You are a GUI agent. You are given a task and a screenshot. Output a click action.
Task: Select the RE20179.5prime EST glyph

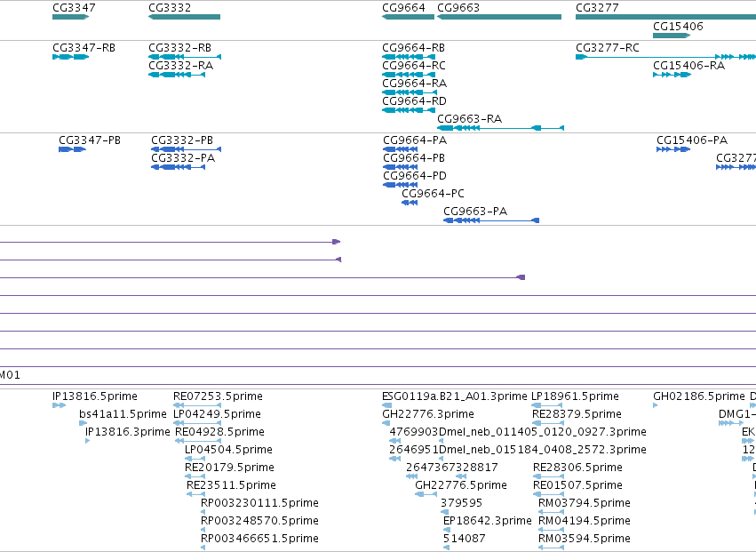195,476
